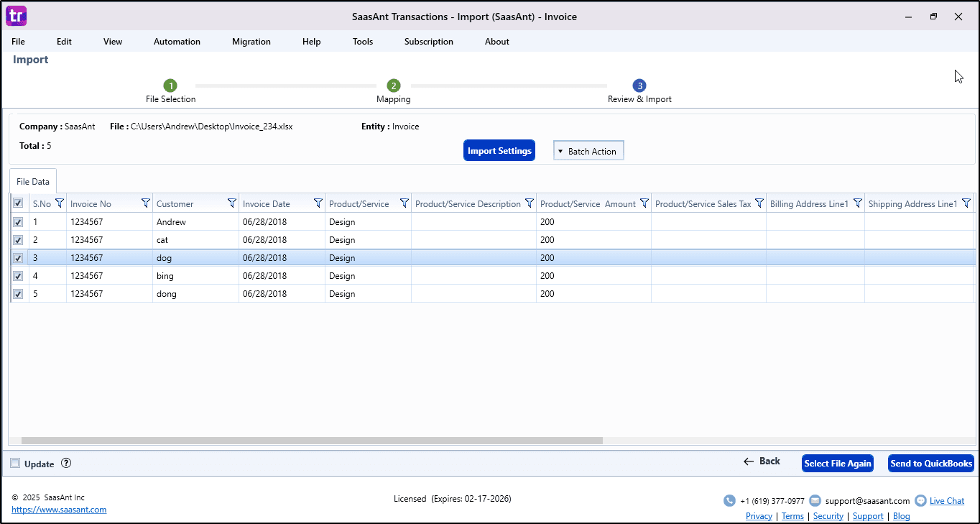Open the Customer column filter icon
Image resolution: width=980 pixels, height=524 pixels.
click(232, 203)
